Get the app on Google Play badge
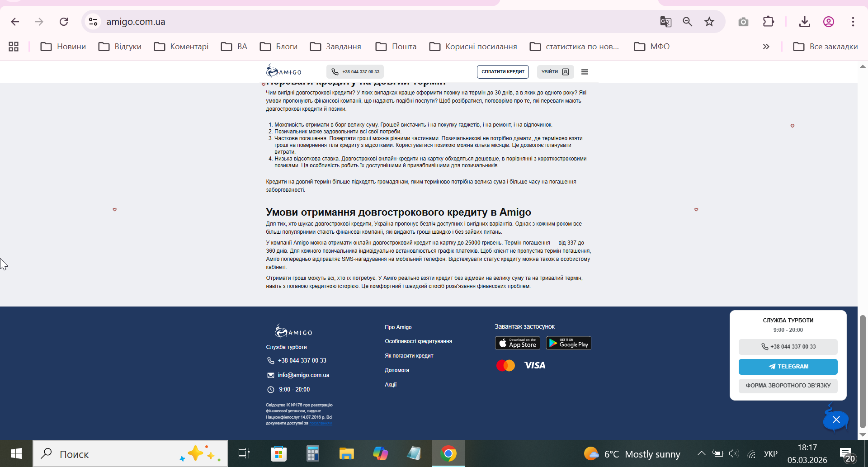Image resolution: width=868 pixels, height=467 pixels. [569, 343]
